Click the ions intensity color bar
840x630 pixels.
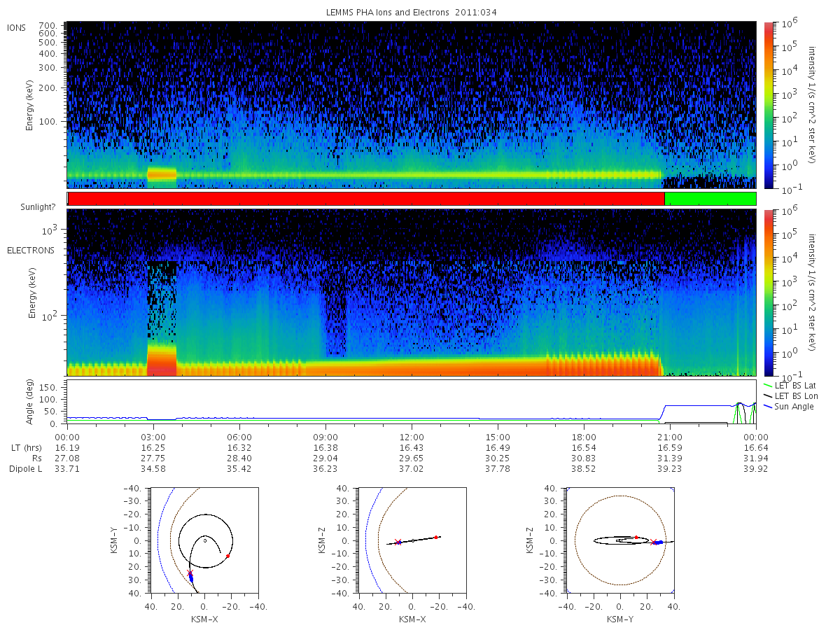(769, 105)
